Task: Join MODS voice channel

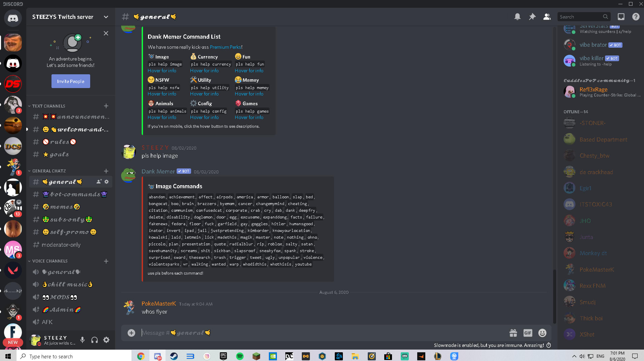Action: (71, 297)
